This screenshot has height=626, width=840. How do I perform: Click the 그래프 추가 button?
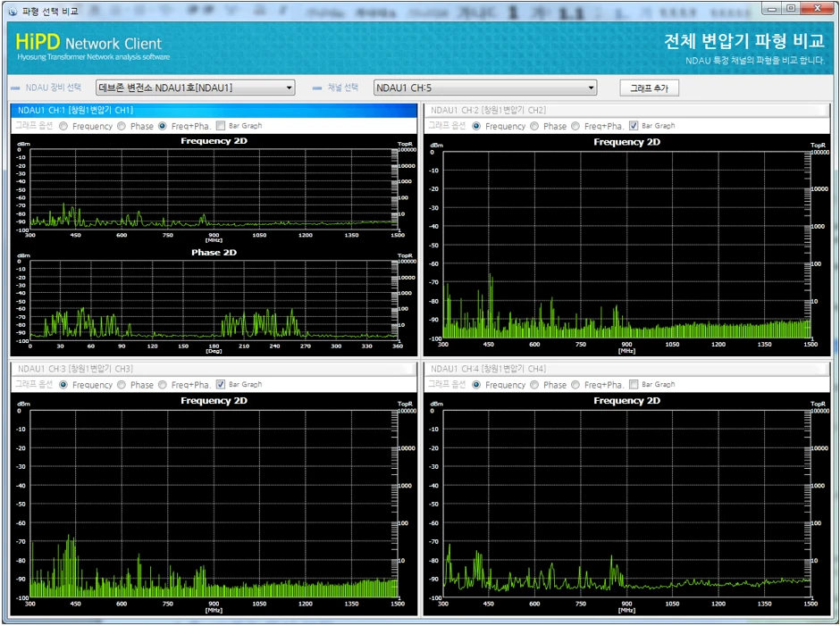pos(650,88)
